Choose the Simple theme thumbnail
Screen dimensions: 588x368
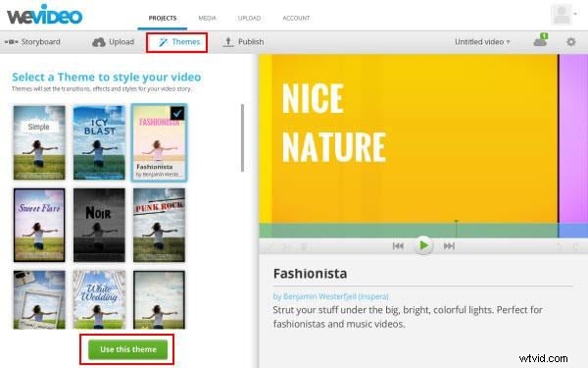39,142
